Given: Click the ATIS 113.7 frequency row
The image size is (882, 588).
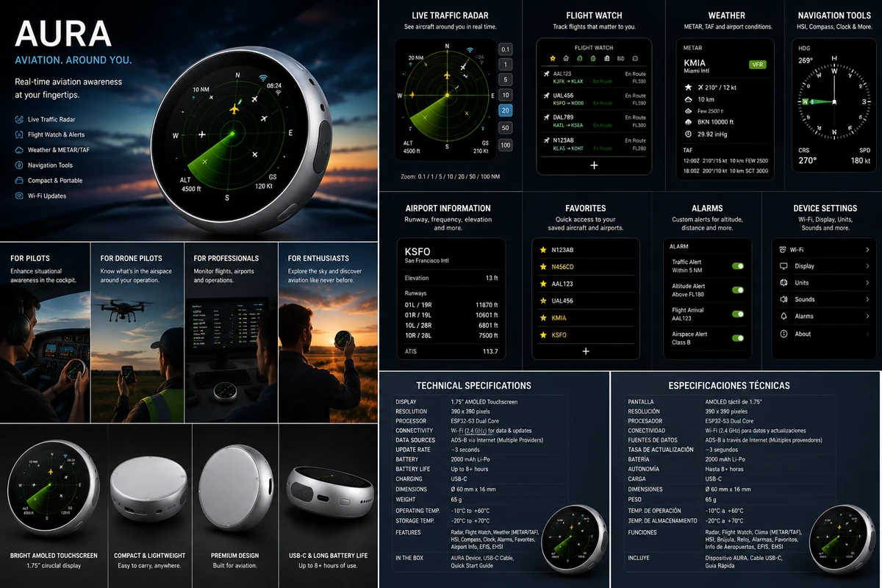Looking at the screenshot, I should pos(451,351).
